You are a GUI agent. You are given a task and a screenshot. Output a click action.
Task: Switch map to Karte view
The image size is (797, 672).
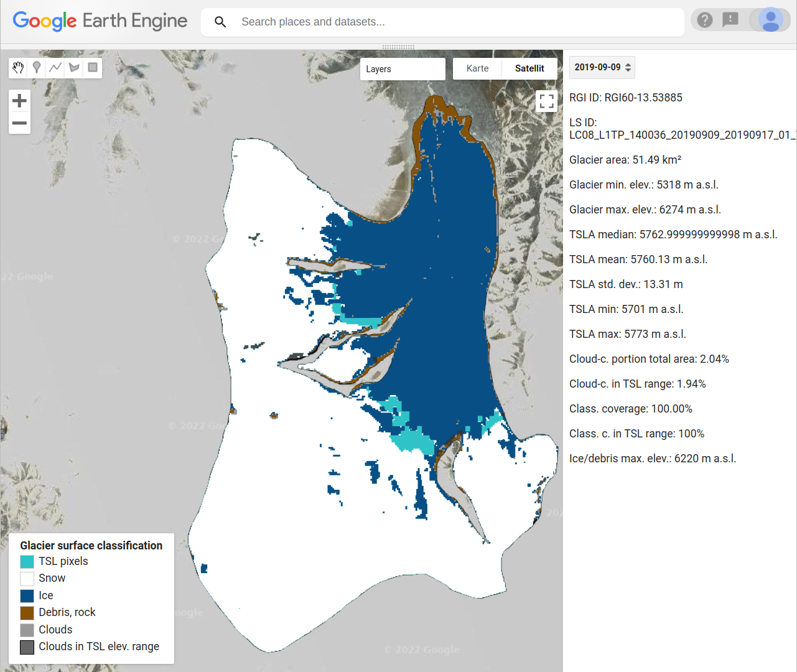tap(477, 68)
